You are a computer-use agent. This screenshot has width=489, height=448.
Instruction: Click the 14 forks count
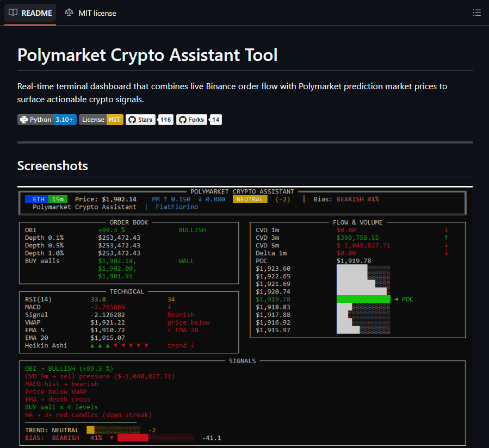[x=215, y=120]
